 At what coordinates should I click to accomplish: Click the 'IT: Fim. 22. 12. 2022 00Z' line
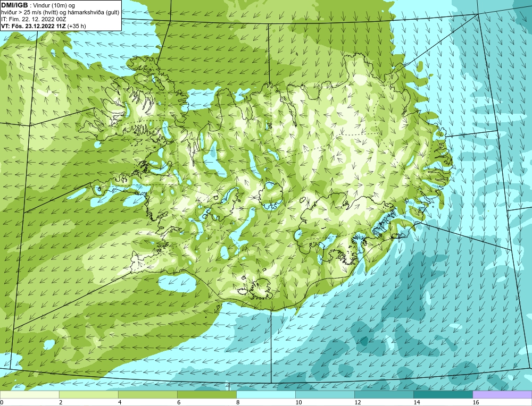tap(34, 19)
